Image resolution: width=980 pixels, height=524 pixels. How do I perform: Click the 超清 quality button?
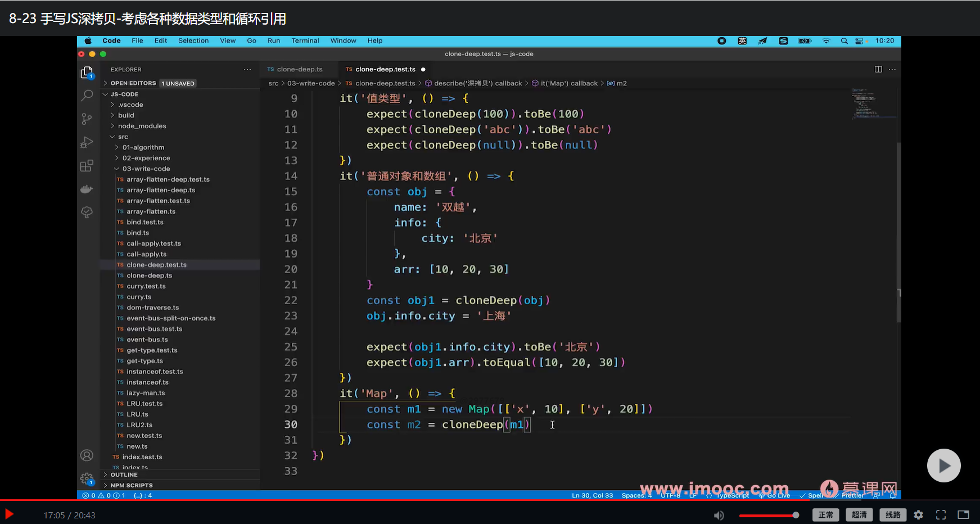859,515
